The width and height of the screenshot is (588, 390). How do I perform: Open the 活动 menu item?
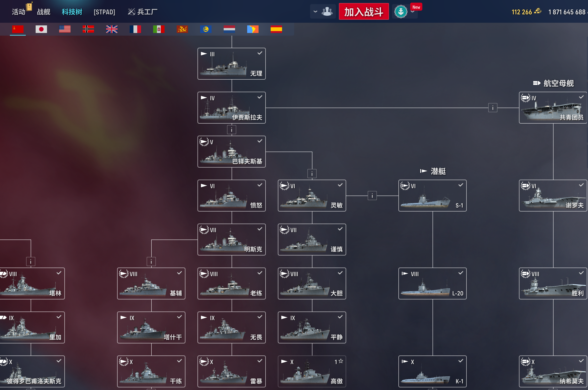[19, 12]
